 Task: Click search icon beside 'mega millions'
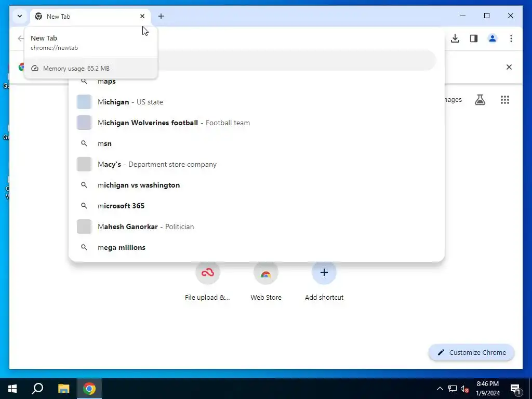coord(84,247)
